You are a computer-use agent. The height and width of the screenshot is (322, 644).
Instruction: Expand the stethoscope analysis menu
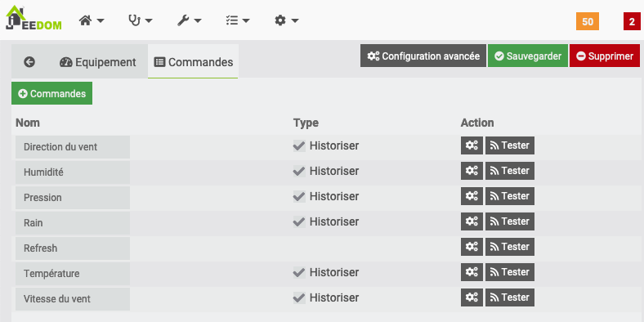[140, 20]
